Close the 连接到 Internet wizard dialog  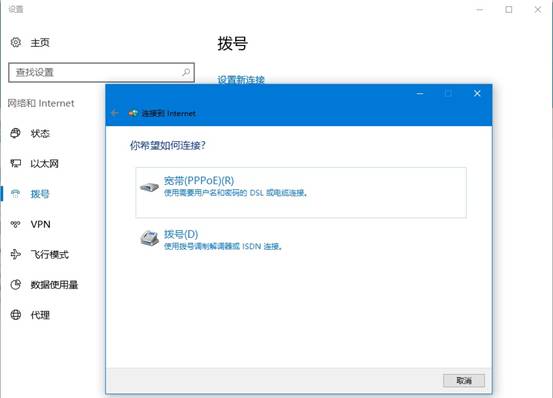pos(477,93)
